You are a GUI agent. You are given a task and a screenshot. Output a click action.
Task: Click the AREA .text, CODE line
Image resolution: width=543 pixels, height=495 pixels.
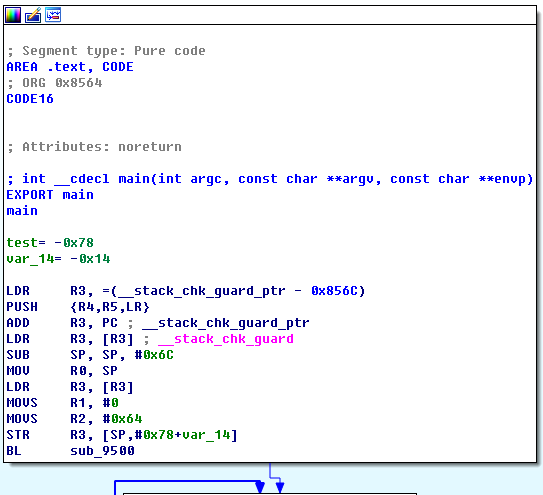[x=70, y=67]
